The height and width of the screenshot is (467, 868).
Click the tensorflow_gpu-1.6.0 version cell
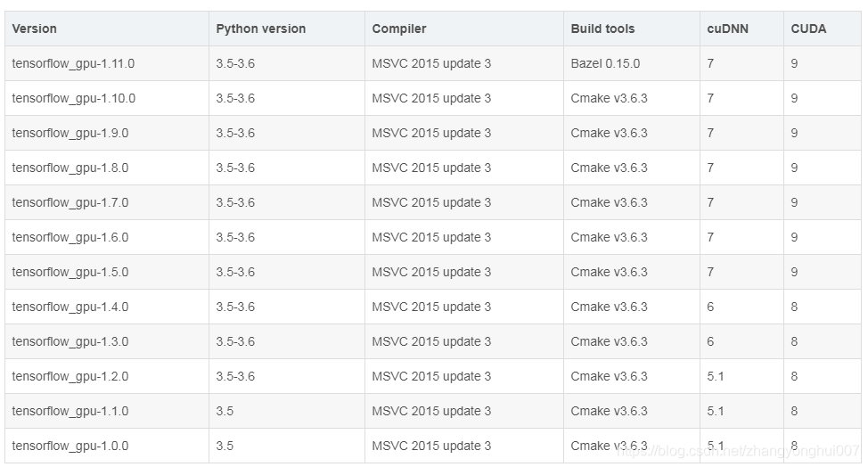(70, 237)
